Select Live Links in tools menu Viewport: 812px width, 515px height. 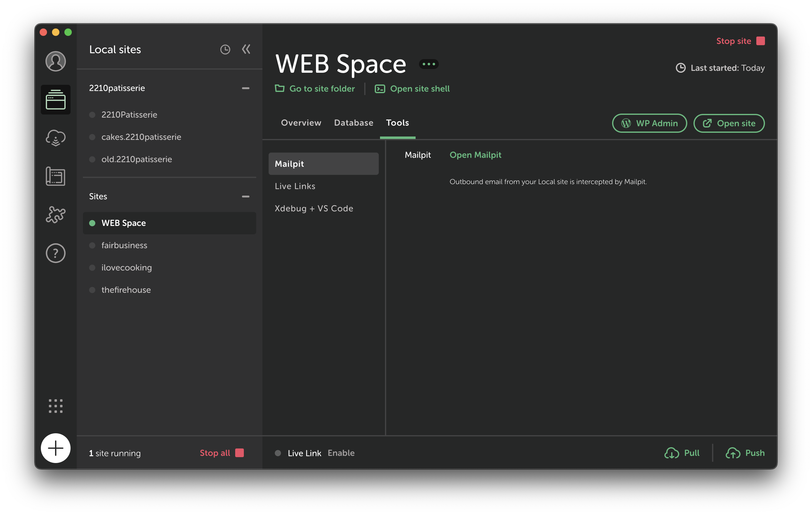(295, 186)
